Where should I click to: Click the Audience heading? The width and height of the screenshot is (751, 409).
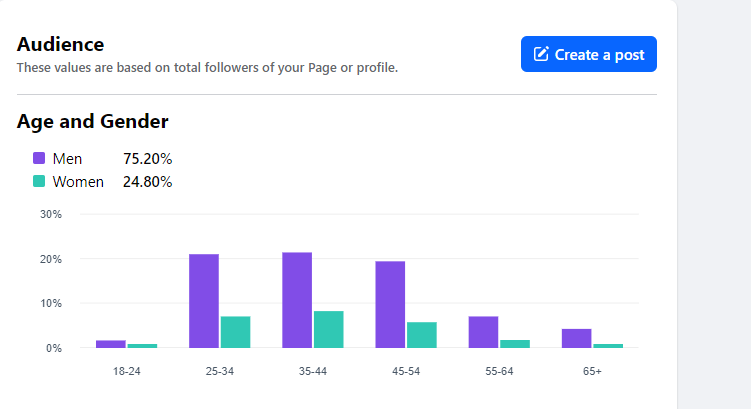[x=60, y=45]
